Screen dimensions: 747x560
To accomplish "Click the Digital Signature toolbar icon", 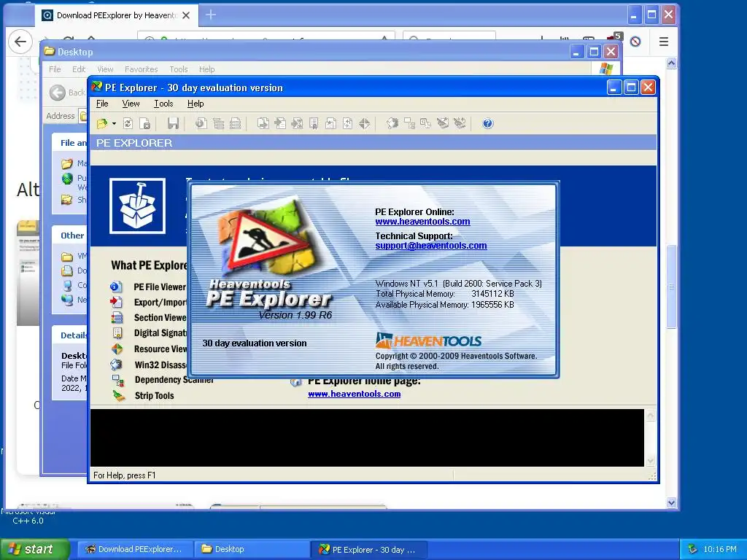I will tap(314, 124).
